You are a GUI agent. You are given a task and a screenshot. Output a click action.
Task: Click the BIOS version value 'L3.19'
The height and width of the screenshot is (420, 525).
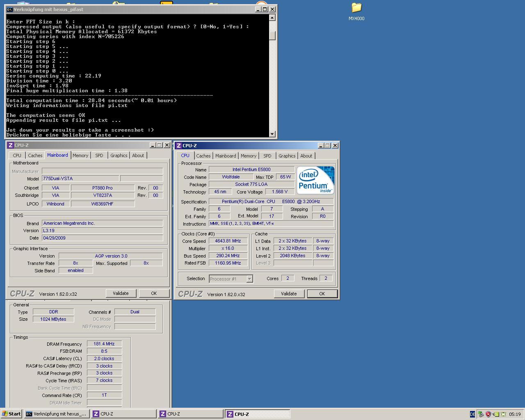click(102, 231)
